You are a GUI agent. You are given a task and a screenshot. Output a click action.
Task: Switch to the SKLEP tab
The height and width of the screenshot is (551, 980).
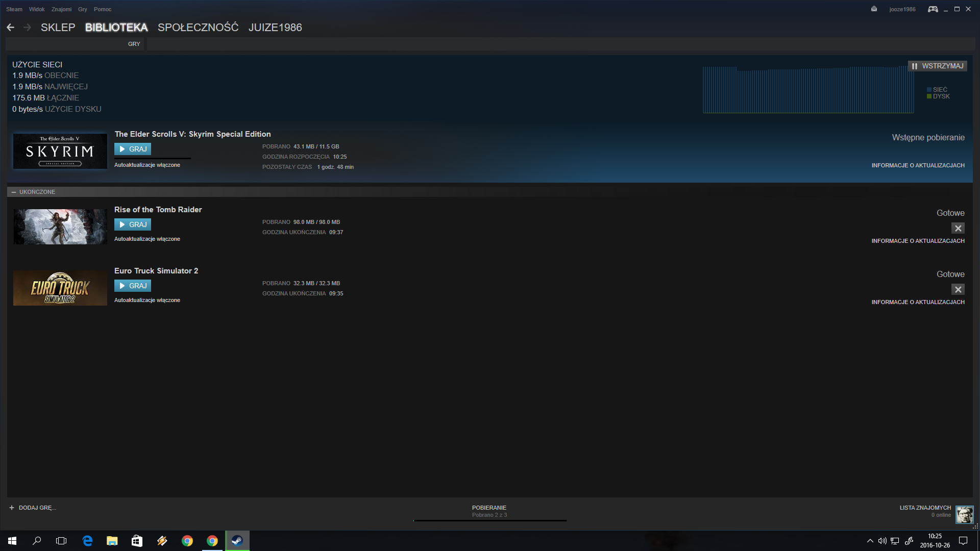click(58, 28)
